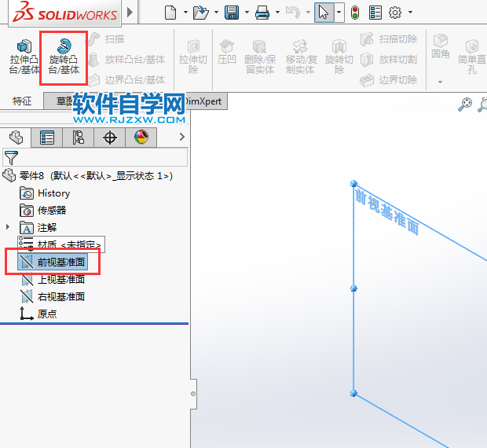The width and height of the screenshot is (487, 448).
Task: Open the DisplayManager color ball tab
Action: (x=141, y=138)
